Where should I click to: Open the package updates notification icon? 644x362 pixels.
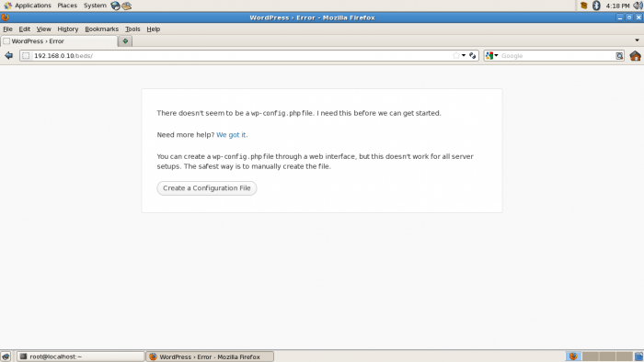(583, 6)
